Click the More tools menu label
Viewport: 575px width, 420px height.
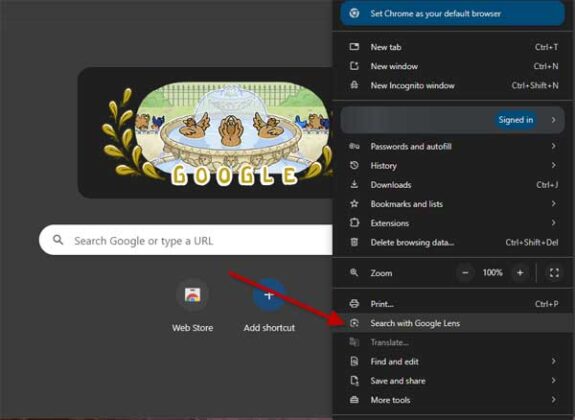tap(390, 400)
